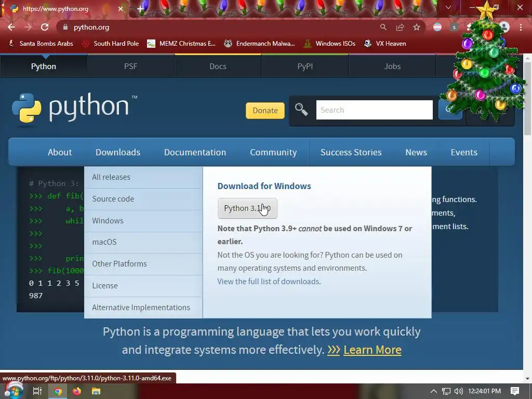Open notification center icon

[x=515, y=391]
